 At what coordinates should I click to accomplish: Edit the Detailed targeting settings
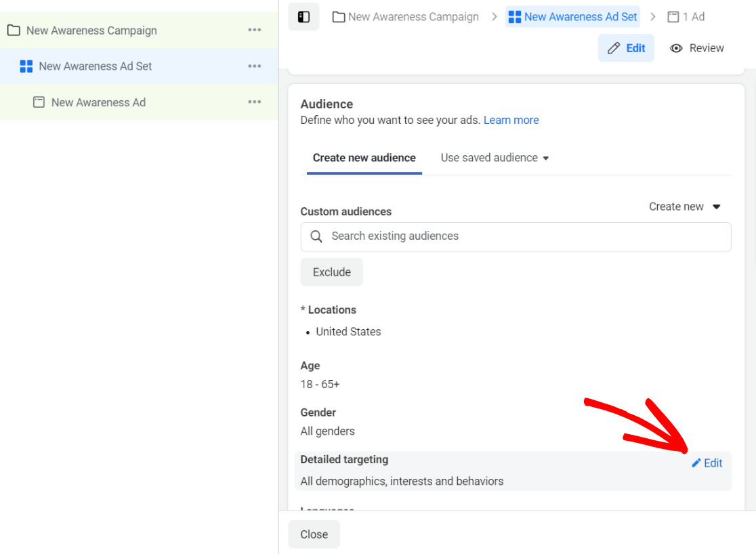[707, 463]
